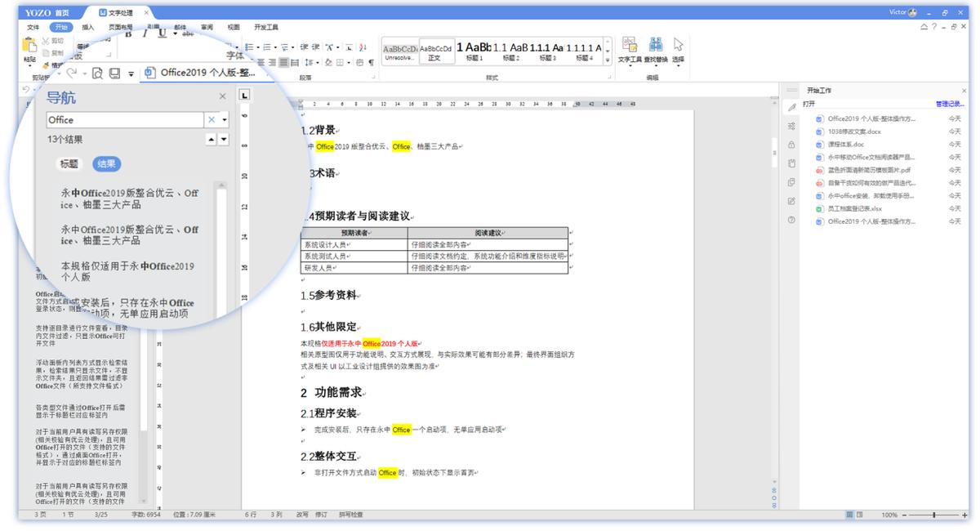
Task: Click the paste (粘贴) icon
Action: click(x=31, y=42)
